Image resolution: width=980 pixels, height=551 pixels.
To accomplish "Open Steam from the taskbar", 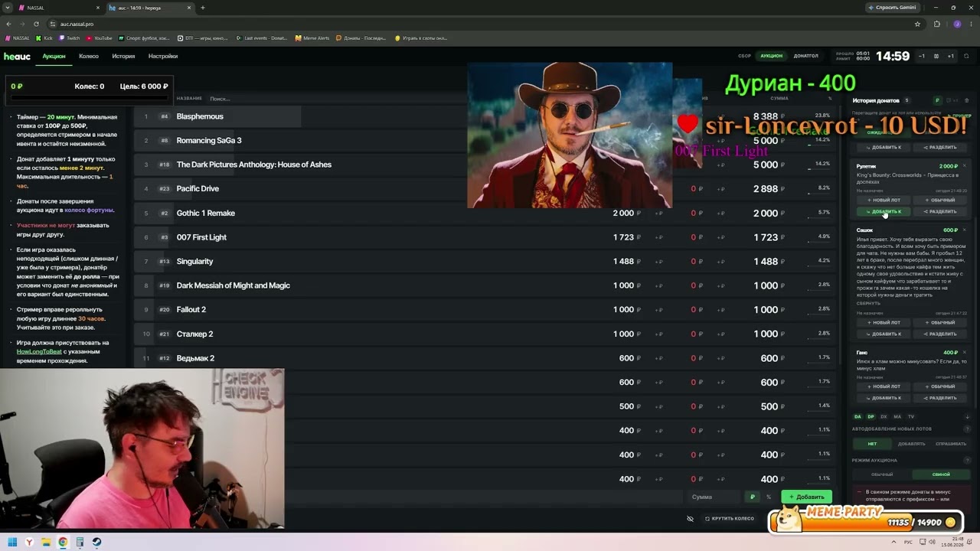I will click(97, 542).
